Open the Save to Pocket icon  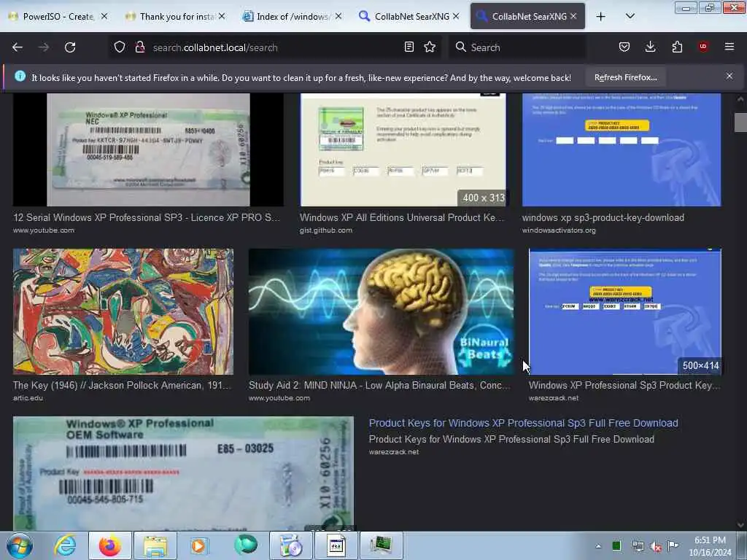click(624, 47)
